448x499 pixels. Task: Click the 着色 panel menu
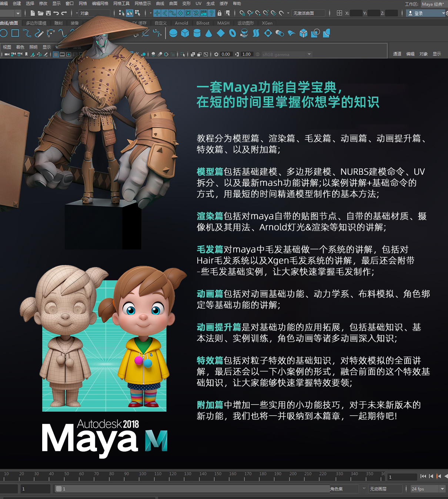20,47
